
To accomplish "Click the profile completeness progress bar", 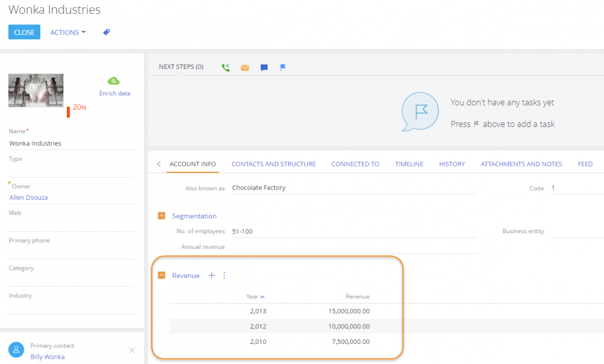I will pos(68,90).
